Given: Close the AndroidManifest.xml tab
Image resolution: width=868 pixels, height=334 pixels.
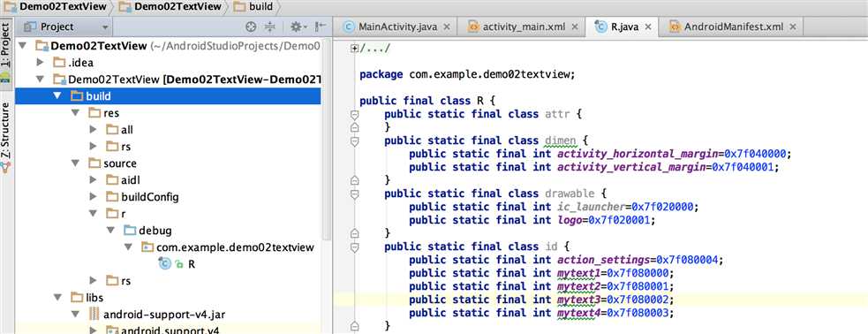Looking at the screenshot, I should pyautogui.click(x=793, y=27).
